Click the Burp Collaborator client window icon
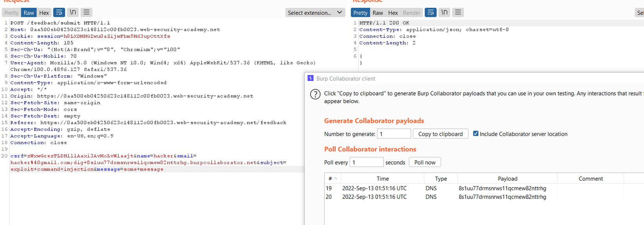This screenshot has width=644, height=225. (x=311, y=78)
